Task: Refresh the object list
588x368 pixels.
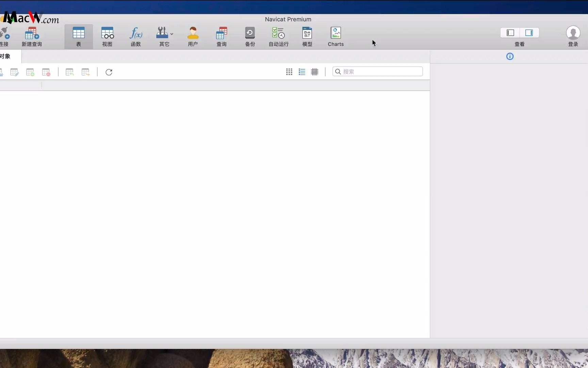Action: point(109,72)
